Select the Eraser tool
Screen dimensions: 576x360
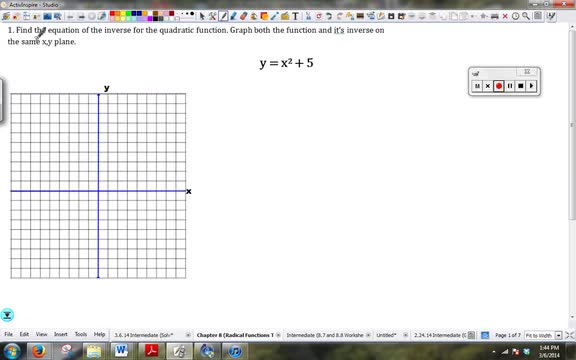coord(243,16)
